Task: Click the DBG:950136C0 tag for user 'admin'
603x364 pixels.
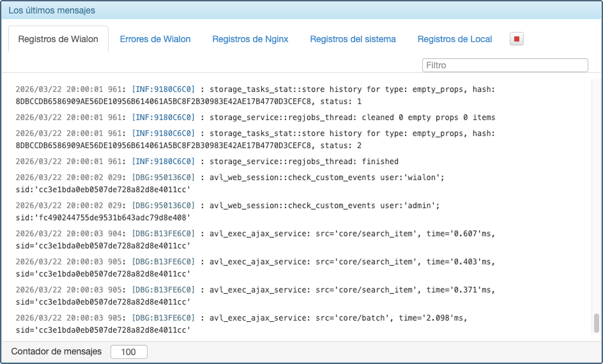Action: [x=163, y=206]
